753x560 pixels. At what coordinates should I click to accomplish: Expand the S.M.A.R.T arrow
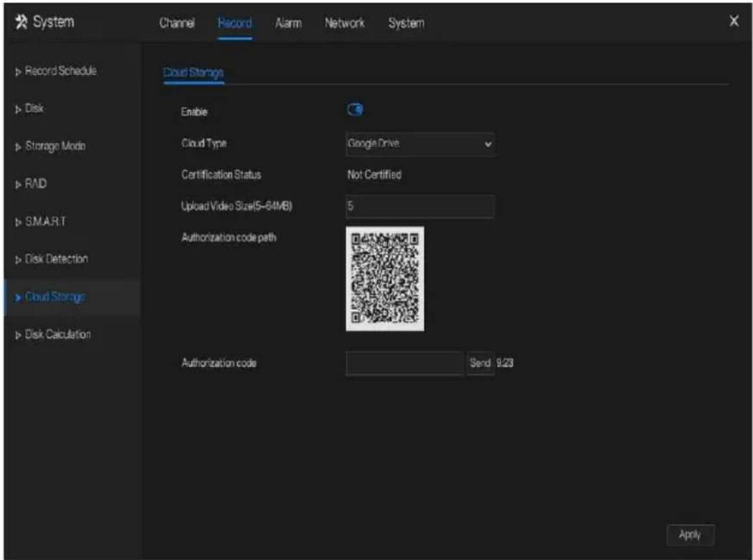pos(18,222)
